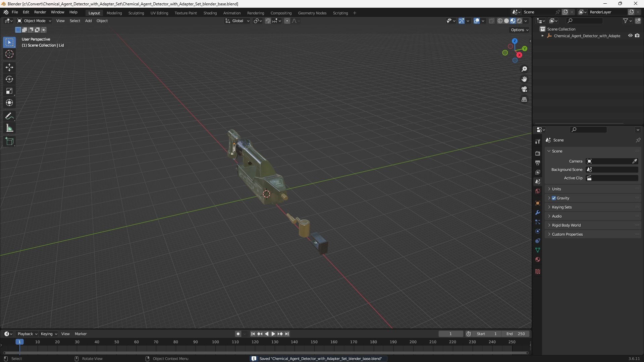644x362 pixels.
Task: Open the Render menu
Action: pos(40,12)
